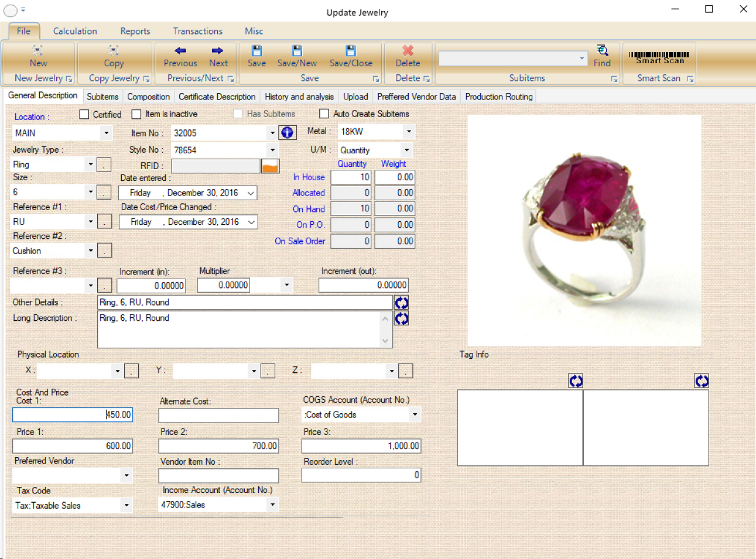The height and width of the screenshot is (559, 756).
Task: Enable Auto Create Subitems
Action: click(324, 114)
